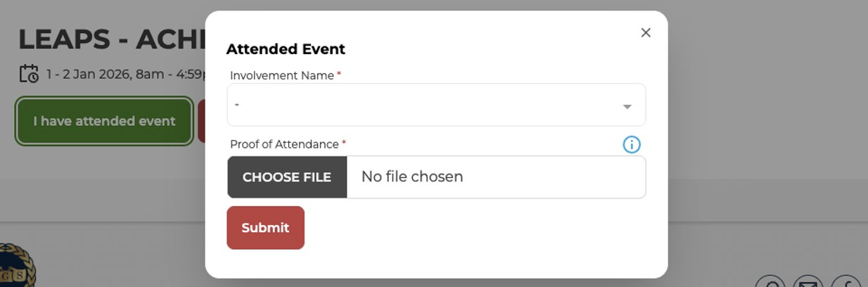Click the red button behind the dialog edge

pos(201,121)
